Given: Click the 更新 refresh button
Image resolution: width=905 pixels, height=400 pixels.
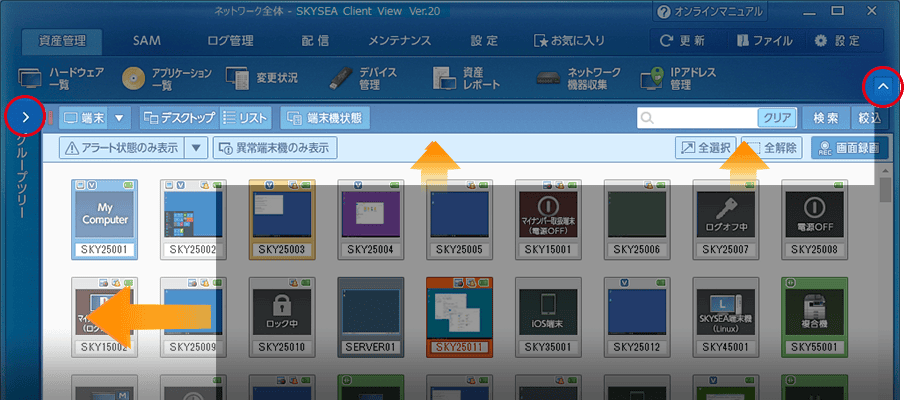Looking at the screenshot, I should [683, 41].
